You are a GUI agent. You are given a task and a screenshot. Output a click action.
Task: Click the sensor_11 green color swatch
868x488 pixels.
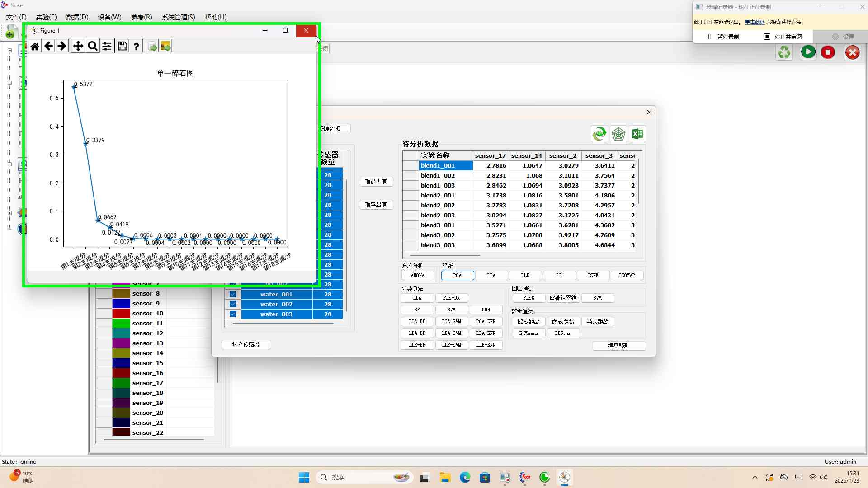click(121, 324)
